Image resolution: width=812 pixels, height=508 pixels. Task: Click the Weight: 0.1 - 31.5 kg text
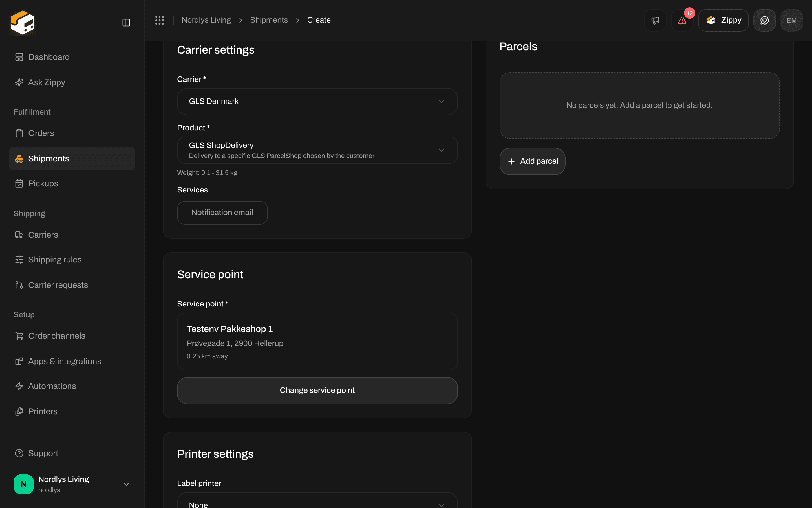coord(207,173)
